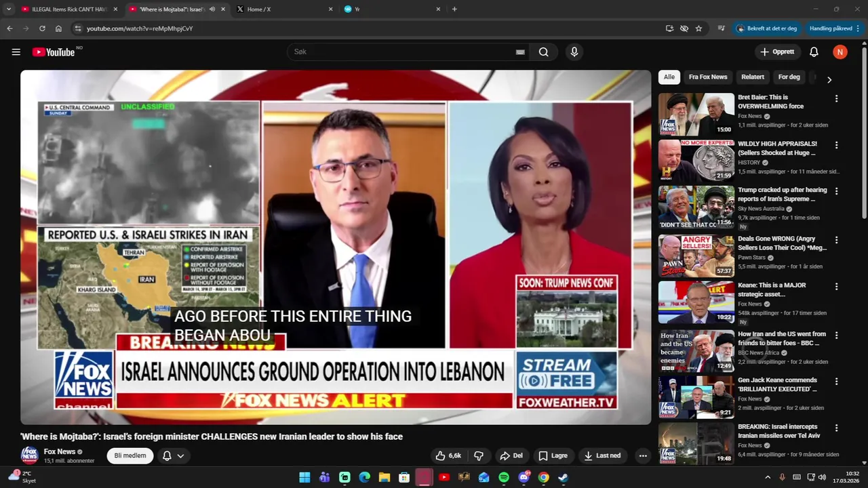Show hidden system tray icons
Viewport: 868px width, 488px height.
(x=768, y=477)
